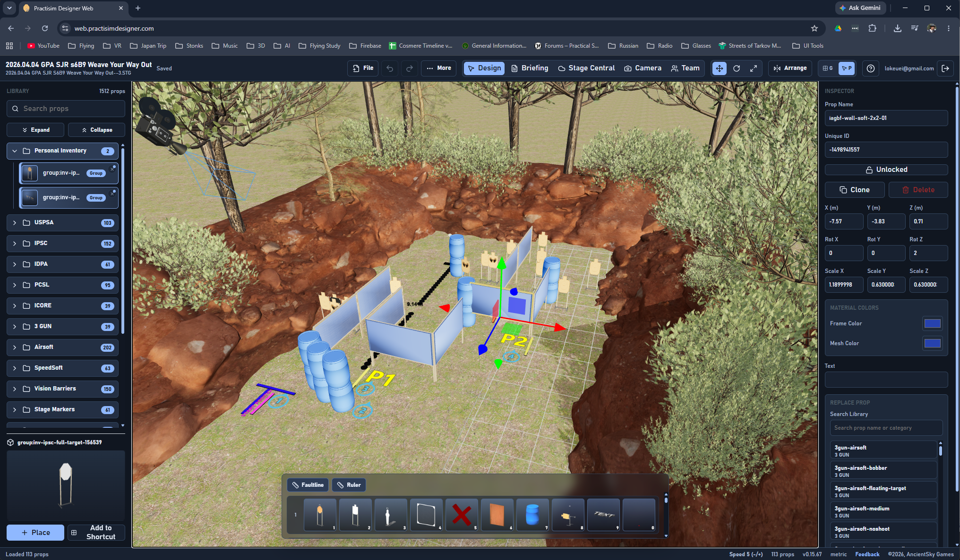This screenshot has height=560, width=960.
Task: Pick shortcut slot 8 swinger target
Action: (568, 515)
